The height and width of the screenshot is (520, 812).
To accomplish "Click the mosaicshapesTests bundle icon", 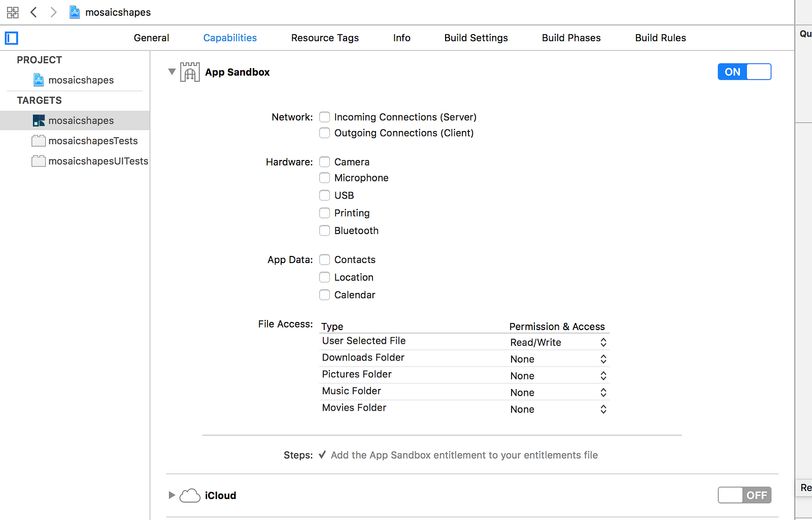I will 39,141.
